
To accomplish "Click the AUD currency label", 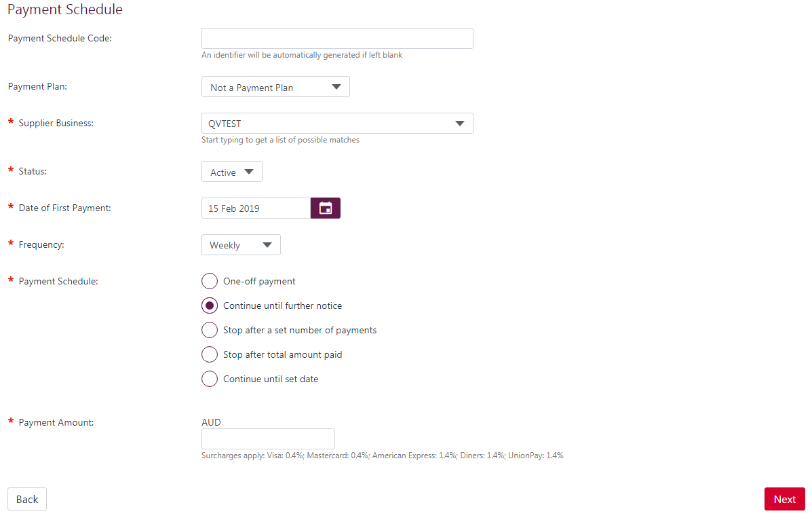I will coord(211,422).
